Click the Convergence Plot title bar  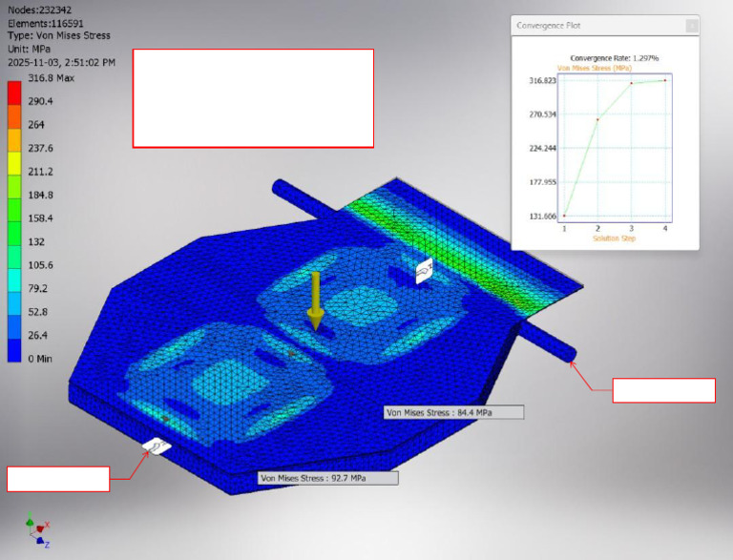pyautogui.click(x=605, y=26)
